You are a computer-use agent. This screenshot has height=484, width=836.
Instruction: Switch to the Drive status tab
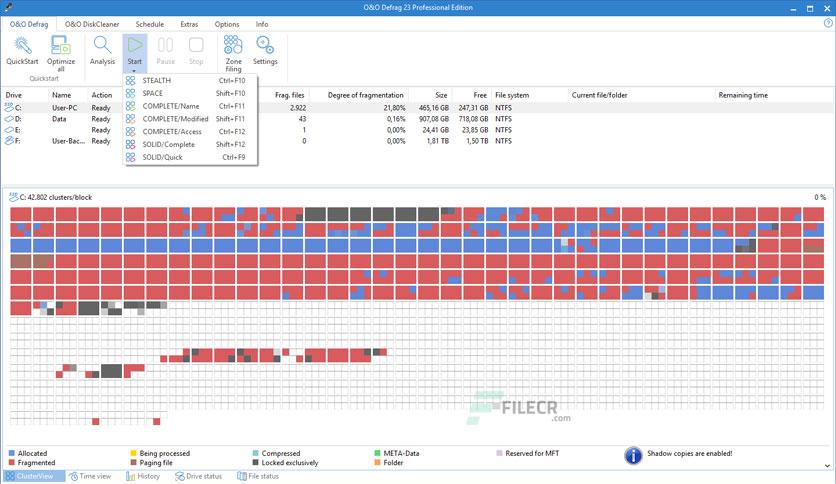coord(198,476)
